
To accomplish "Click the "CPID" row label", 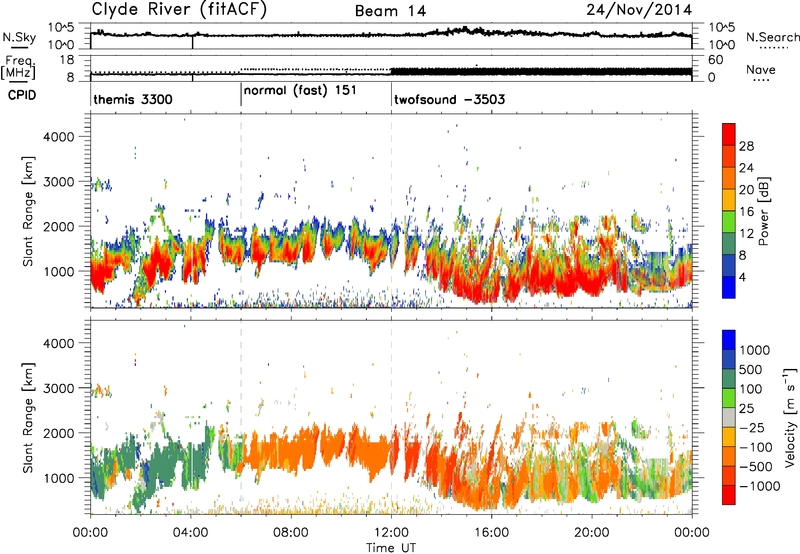I will tap(21, 95).
